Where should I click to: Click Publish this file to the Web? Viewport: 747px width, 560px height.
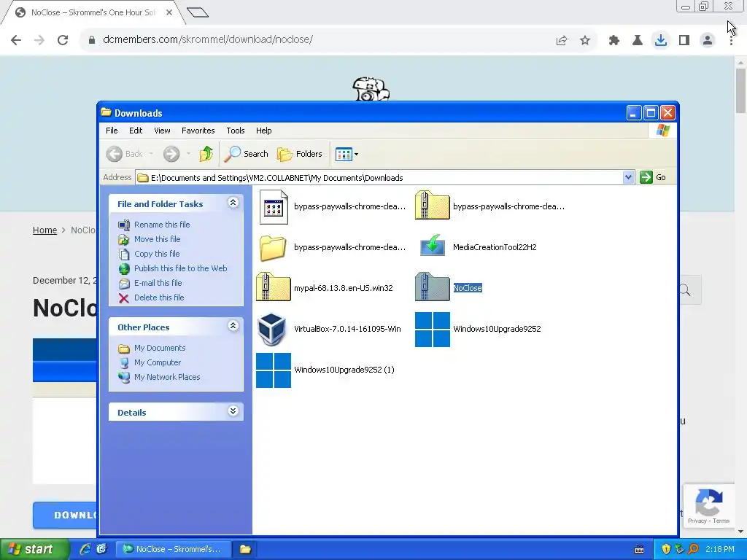[x=181, y=268]
